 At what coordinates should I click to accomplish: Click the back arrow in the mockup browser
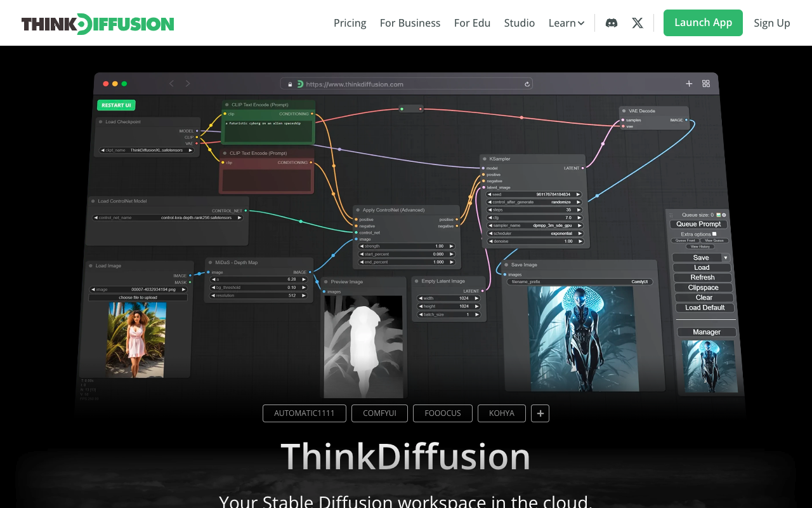pyautogui.click(x=171, y=83)
